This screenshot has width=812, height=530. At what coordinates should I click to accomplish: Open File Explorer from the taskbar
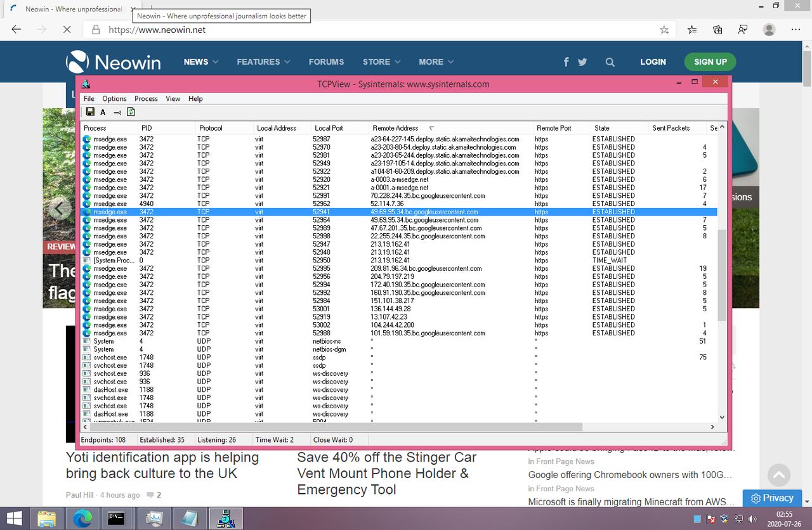[x=46, y=519]
